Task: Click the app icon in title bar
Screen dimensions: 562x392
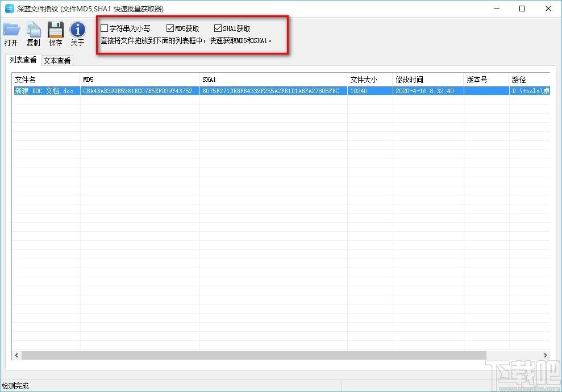Action: pyautogui.click(x=9, y=9)
